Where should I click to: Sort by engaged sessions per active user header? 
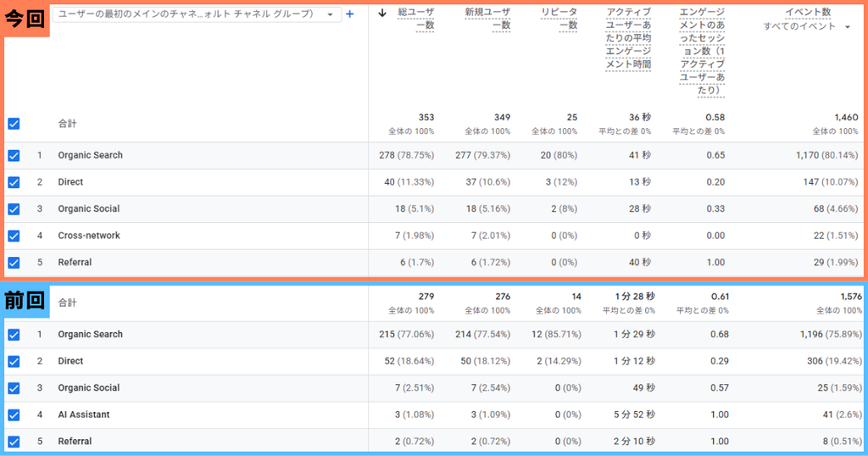point(702,52)
